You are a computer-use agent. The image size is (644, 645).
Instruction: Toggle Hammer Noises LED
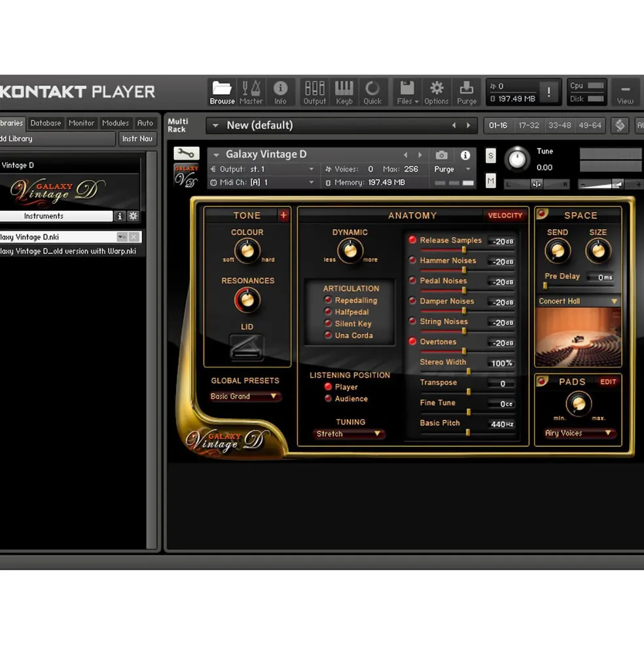tap(412, 260)
